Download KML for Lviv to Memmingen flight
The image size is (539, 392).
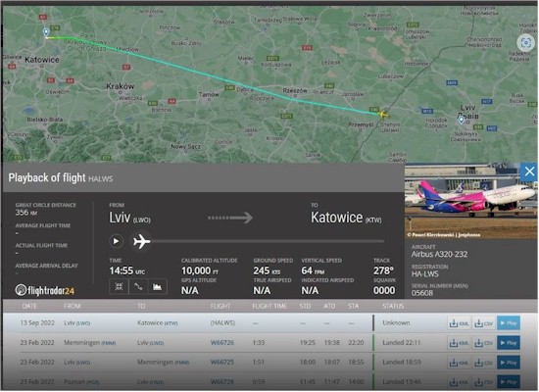click(x=460, y=363)
